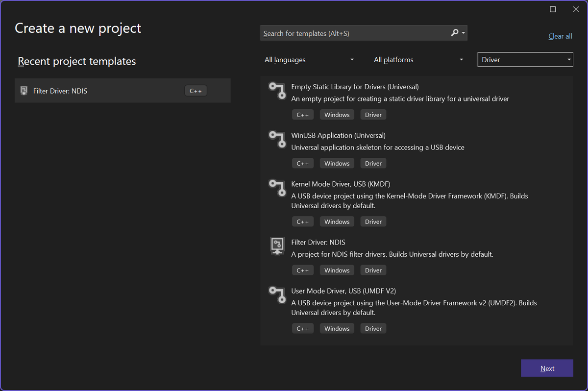Click the Empty Static Library template icon
Image resolution: width=588 pixels, height=391 pixels.
point(277,90)
